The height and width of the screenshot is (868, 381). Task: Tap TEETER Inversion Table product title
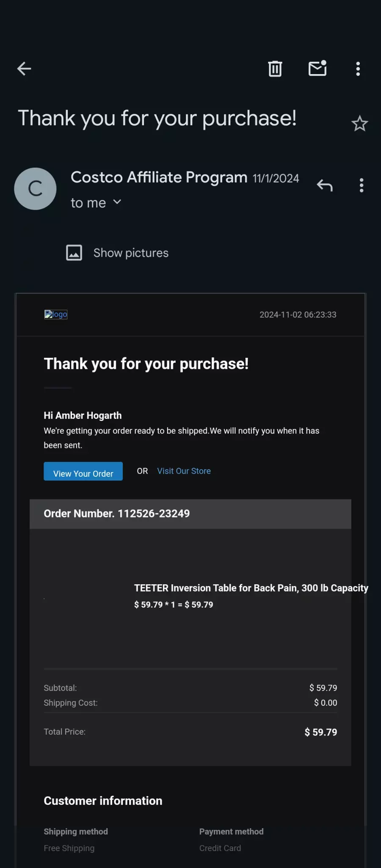(x=251, y=588)
